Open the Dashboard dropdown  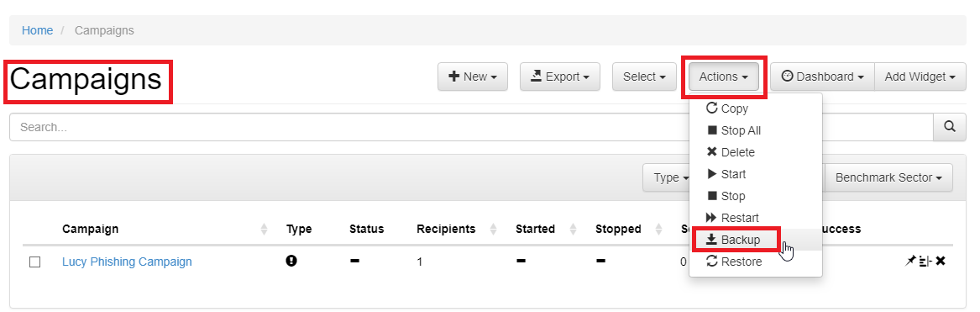click(822, 77)
